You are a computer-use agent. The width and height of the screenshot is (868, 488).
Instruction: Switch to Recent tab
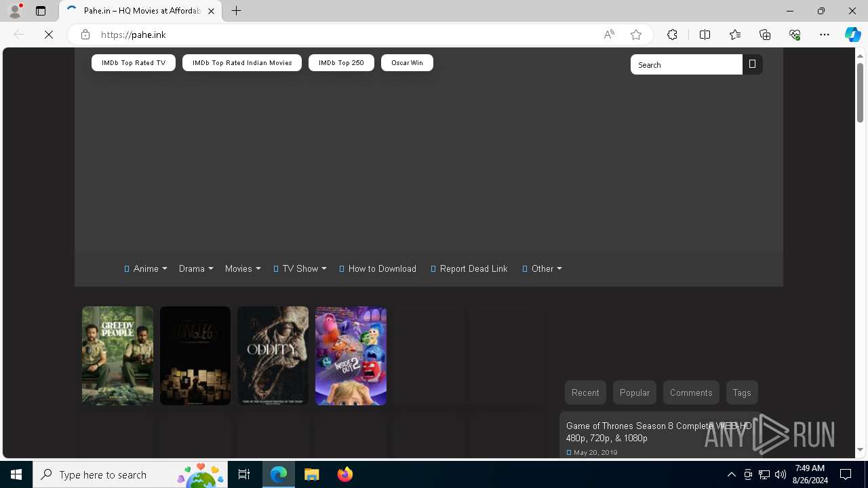(x=585, y=392)
